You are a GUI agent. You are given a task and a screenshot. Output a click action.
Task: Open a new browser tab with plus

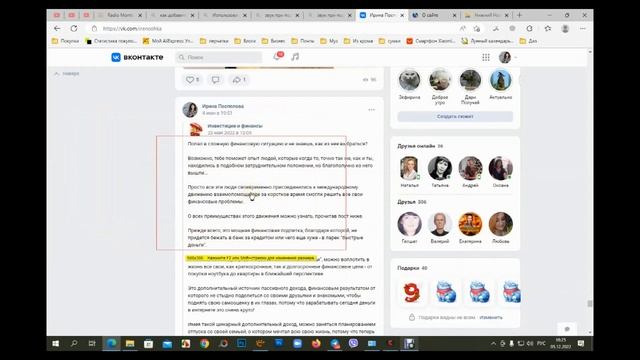tap(520, 15)
